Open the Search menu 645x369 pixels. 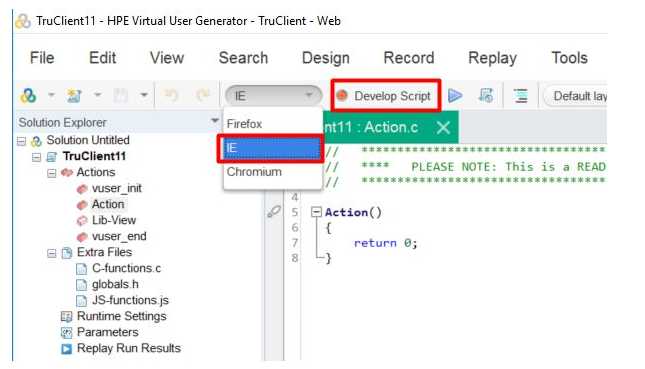243,58
